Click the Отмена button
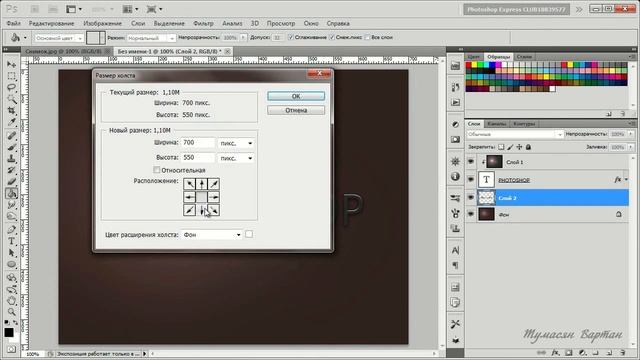The height and width of the screenshot is (360, 640). click(x=296, y=110)
